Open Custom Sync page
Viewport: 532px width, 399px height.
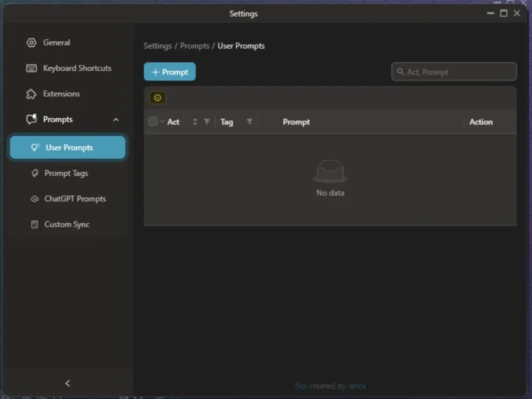(67, 224)
